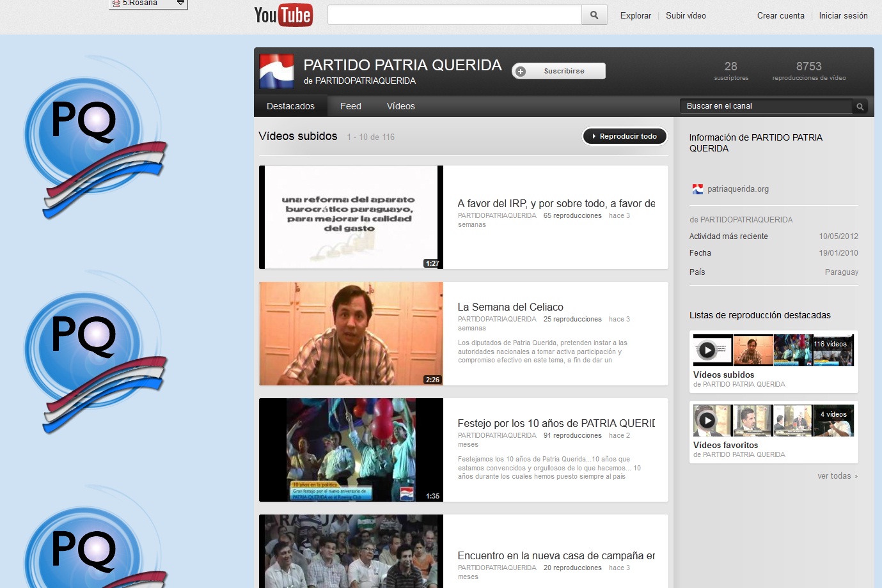The image size is (882, 588).
Task: Open the patriaquerida.org website link
Action: click(738, 189)
